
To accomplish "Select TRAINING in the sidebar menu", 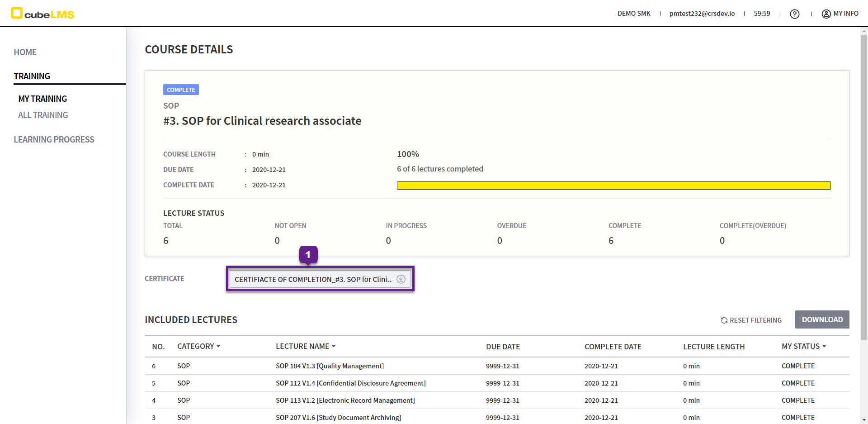I will point(32,76).
